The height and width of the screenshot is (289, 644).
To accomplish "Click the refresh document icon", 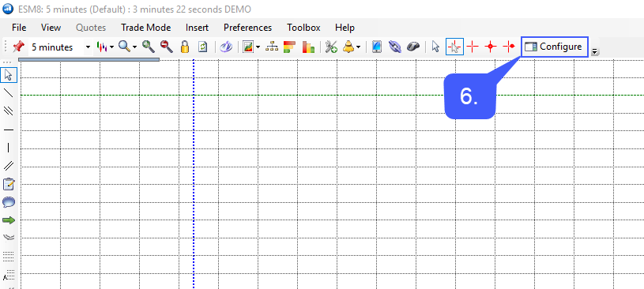I will (203, 47).
